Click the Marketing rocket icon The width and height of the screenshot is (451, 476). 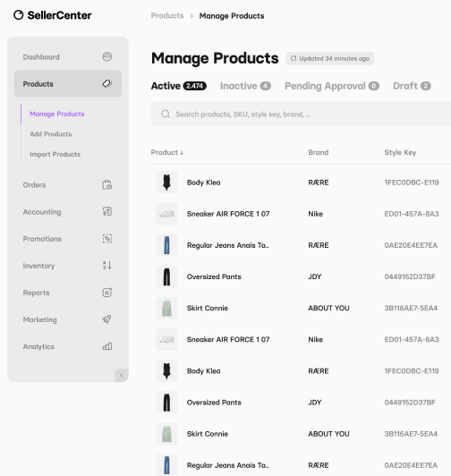106,319
